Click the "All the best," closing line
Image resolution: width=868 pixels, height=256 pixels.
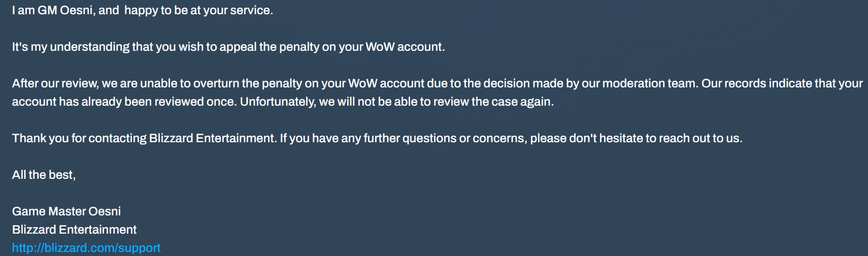[x=44, y=175]
